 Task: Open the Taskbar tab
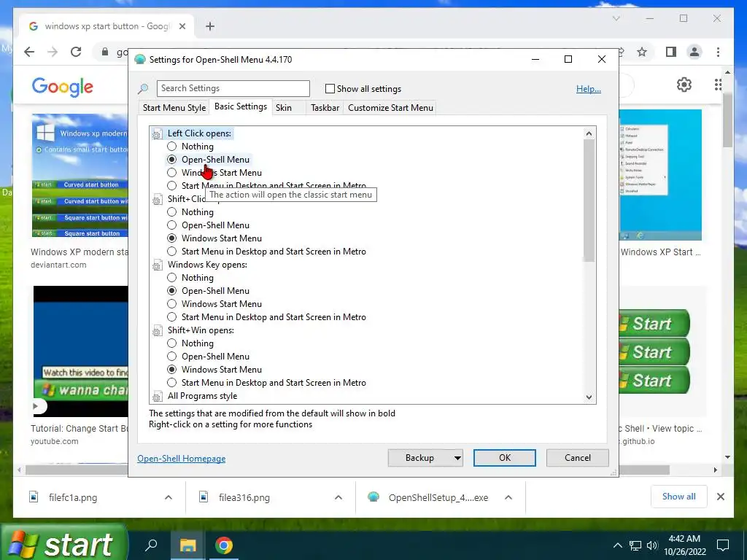[x=325, y=108]
